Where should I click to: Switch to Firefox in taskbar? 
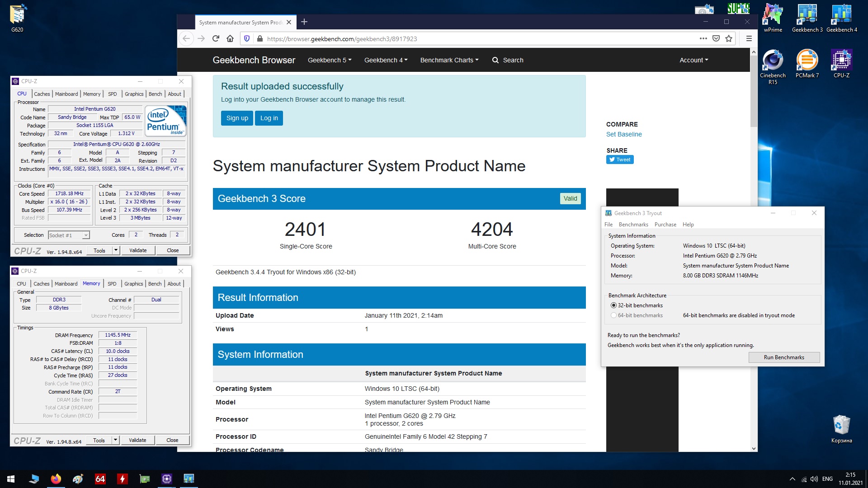(x=56, y=479)
